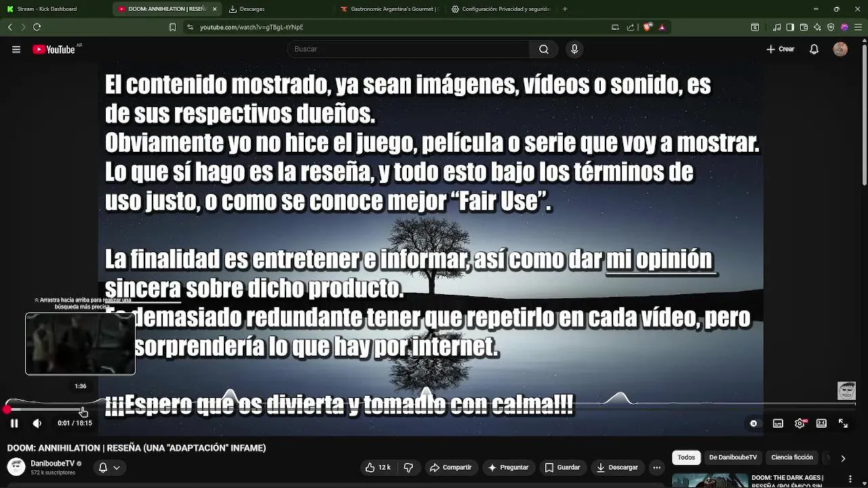Open the Brave Wallet icon
868x488 pixels.
tap(804, 27)
